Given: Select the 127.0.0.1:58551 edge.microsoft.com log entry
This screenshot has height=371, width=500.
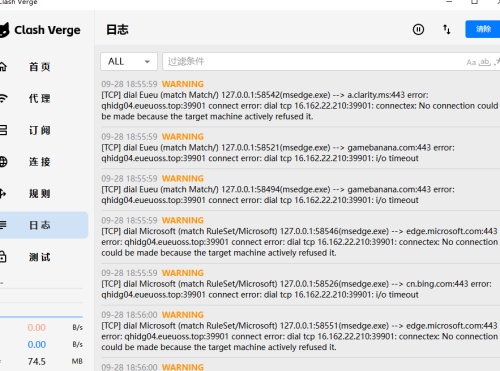Looking at the screenshot, I should coord(300,331).
